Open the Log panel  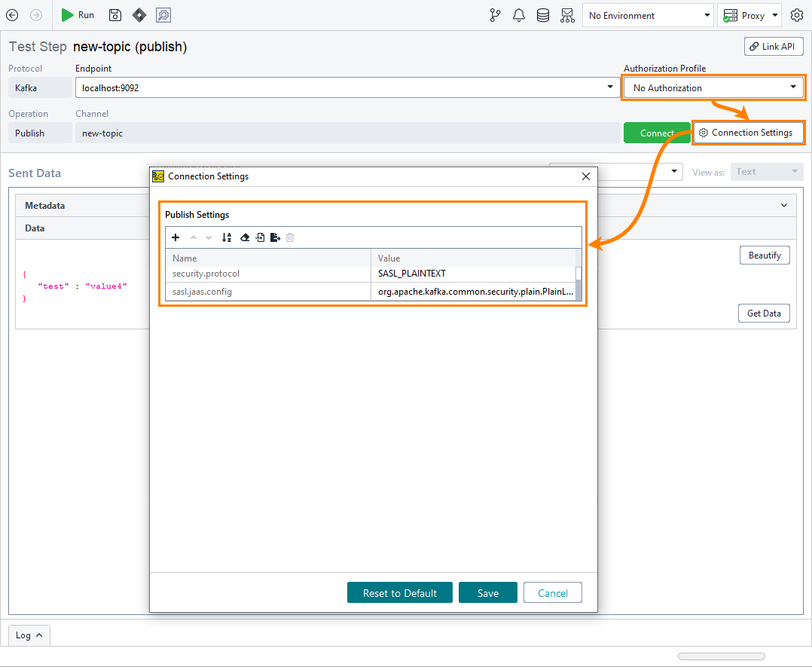pyautogui.click(x=29, y=635)
